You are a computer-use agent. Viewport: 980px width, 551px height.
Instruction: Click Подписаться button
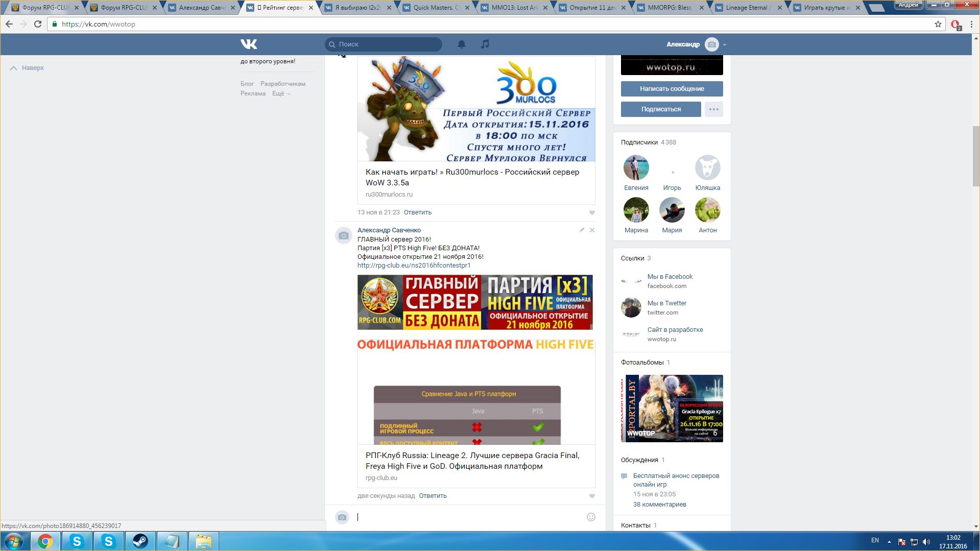point(661,109)
